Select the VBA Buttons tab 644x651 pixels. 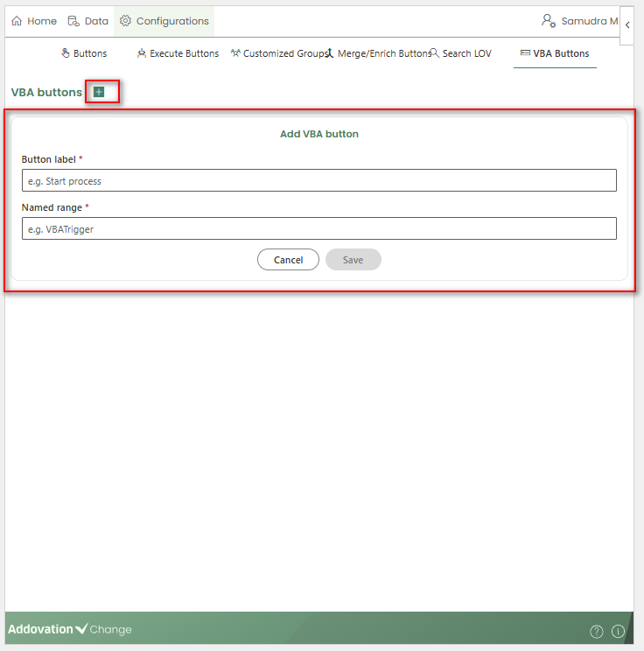click(x=555, y=53)
